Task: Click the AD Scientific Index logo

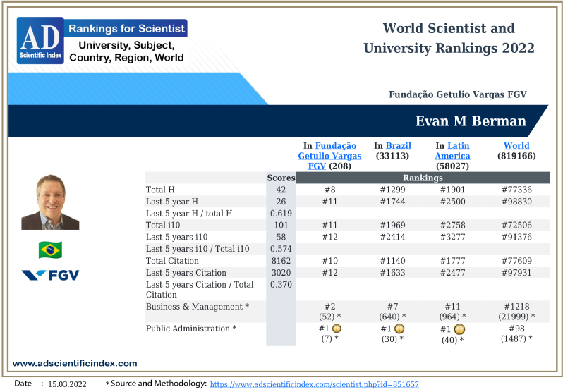Action: pos(41,41)
